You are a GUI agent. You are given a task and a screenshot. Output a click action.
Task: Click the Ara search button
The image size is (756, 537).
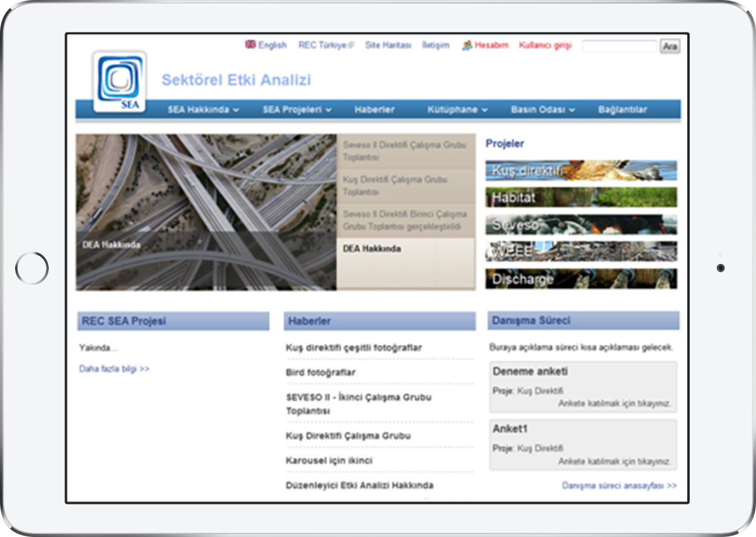(x=670, y=46)
